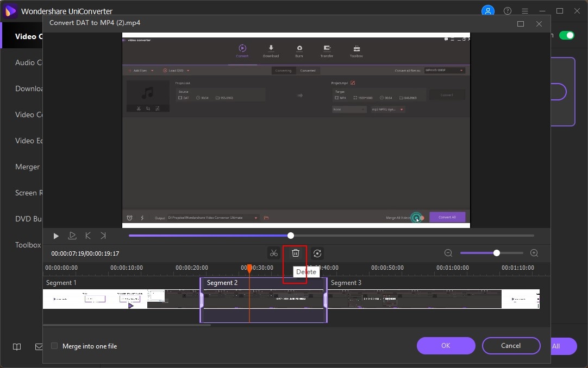Toggle the green switch in main window

click(566, 35)
